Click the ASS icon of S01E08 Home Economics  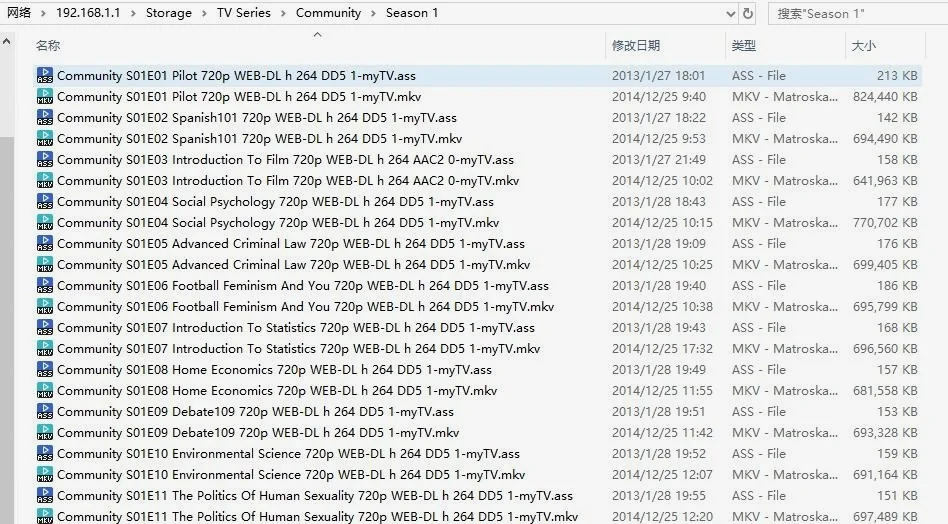pyautogui.click(x=45, y=369)
